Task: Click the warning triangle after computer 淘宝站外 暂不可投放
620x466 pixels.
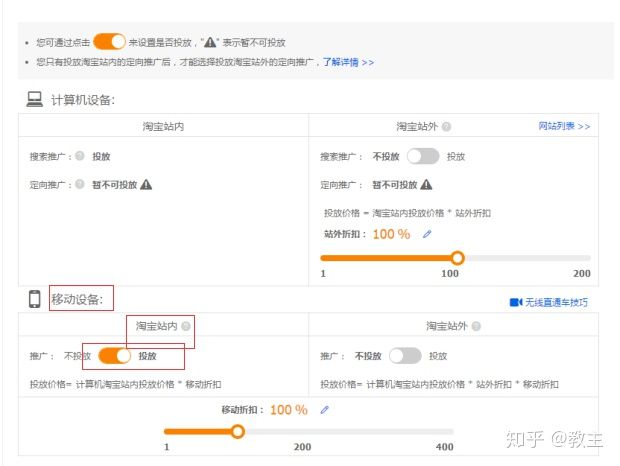Action: [x=426, y=184]
